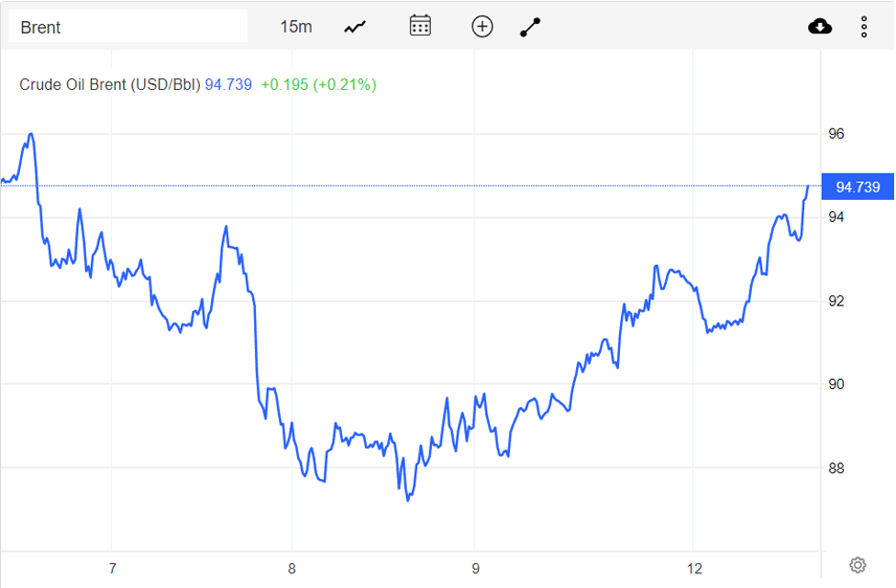896x588 pixels.
Task: Select date 12 on the time axis
Action: [x=695, y=569]
